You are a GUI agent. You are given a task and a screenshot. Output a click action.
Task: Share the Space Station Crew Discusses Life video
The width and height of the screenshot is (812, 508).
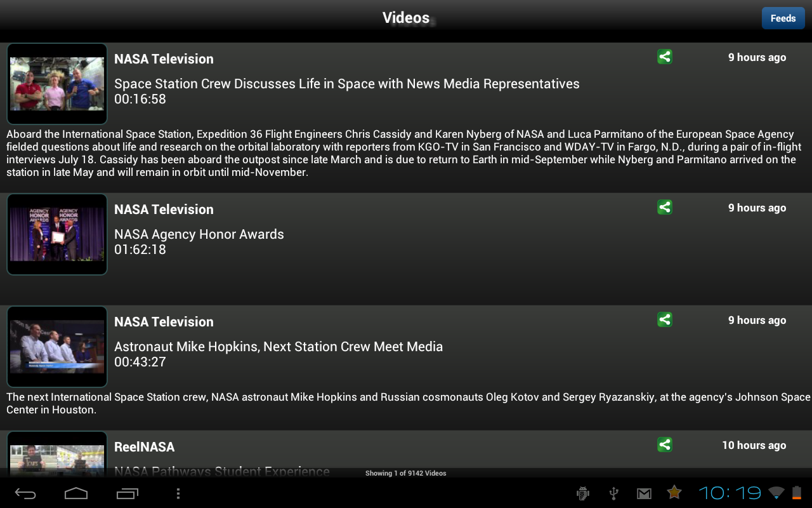665,57
